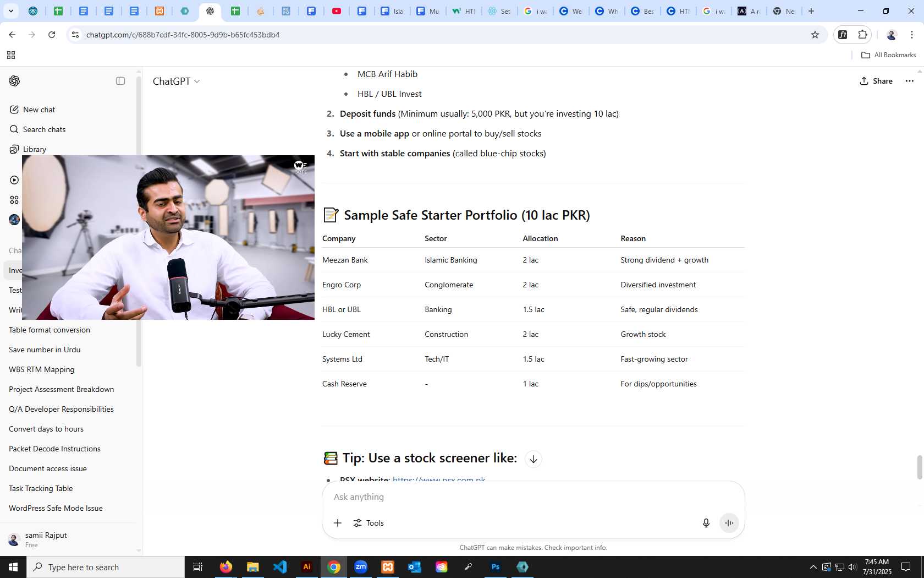Open Firefox from the taskbar
The image size is (924, 578).
tap(226, 567)
